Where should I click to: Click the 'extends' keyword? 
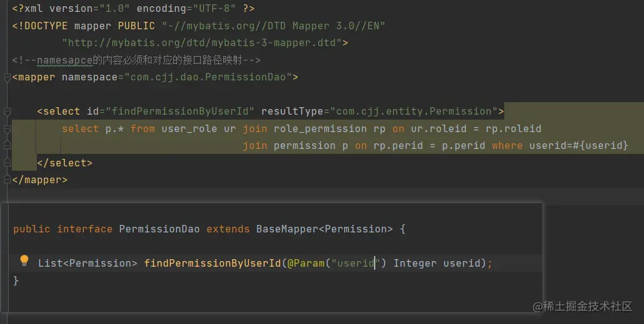(228, 229)
